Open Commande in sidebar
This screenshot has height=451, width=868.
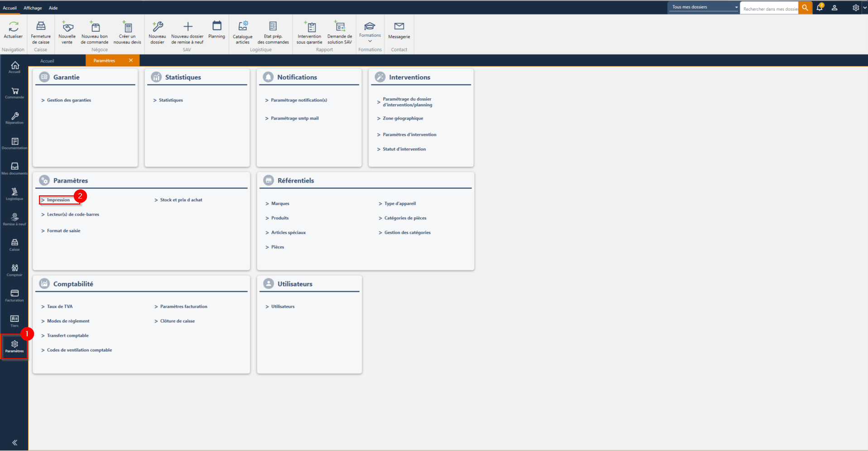pos(14,92)
